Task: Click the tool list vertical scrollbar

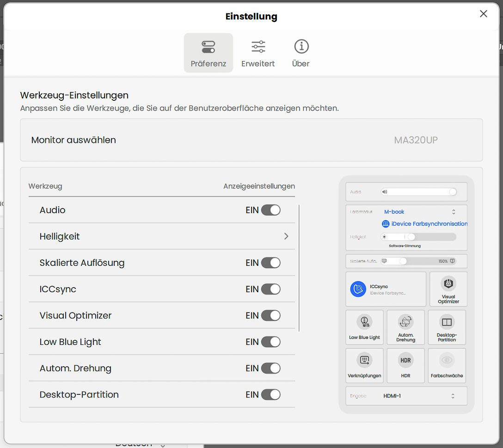Action: coord(299,268)
